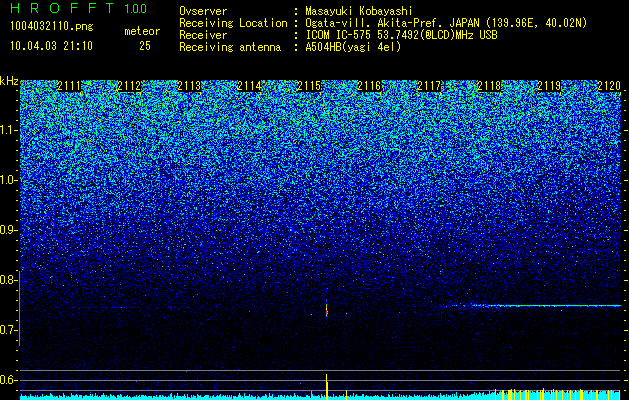Click the 0.6 frequency axis label

click(x=8, y=380)
